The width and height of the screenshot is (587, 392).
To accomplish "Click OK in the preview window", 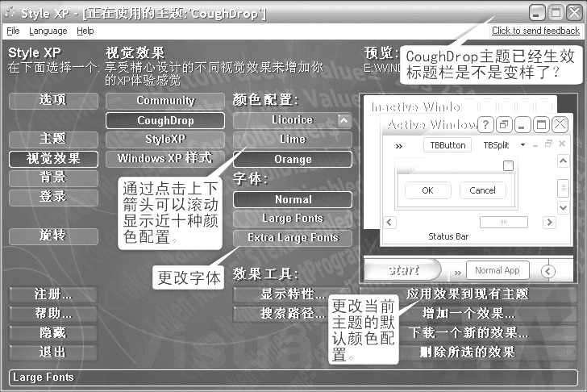I will pos(427,190).
